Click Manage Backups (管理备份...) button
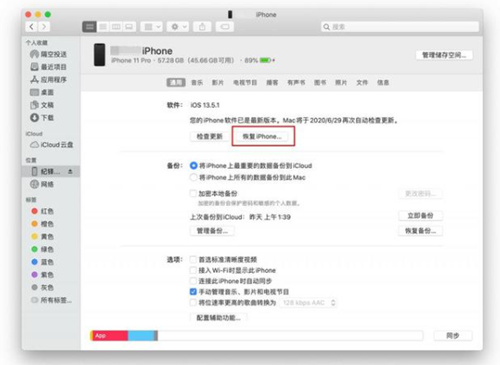 212,231
